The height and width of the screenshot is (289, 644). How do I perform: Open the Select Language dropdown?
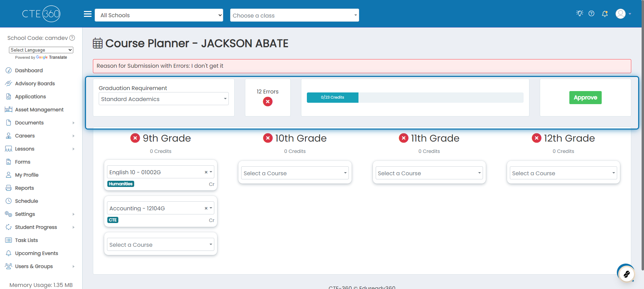[x=41, y=50]
